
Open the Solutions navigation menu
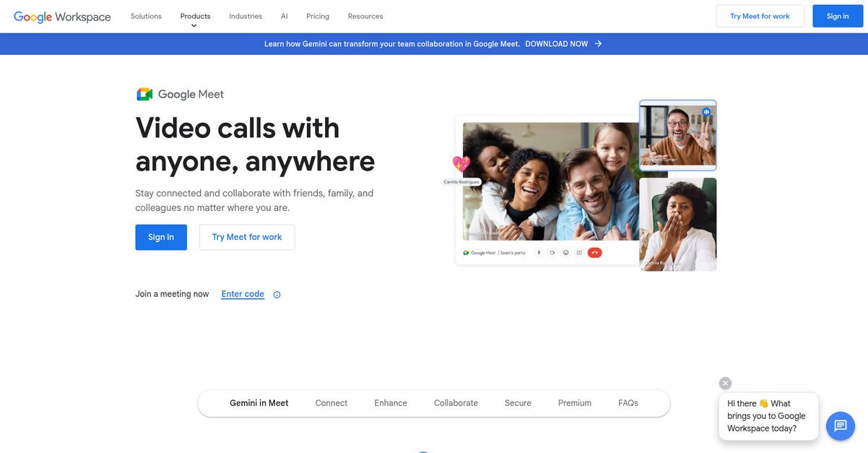(146, 16)
